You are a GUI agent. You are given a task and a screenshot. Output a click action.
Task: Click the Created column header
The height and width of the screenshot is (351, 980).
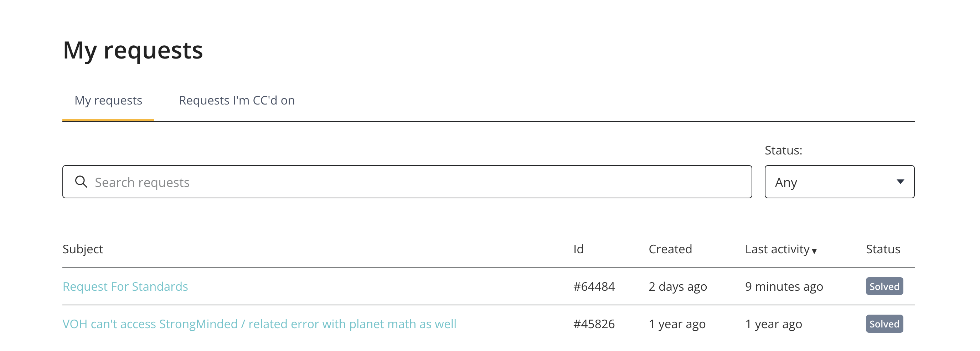(x=670, y=249)
